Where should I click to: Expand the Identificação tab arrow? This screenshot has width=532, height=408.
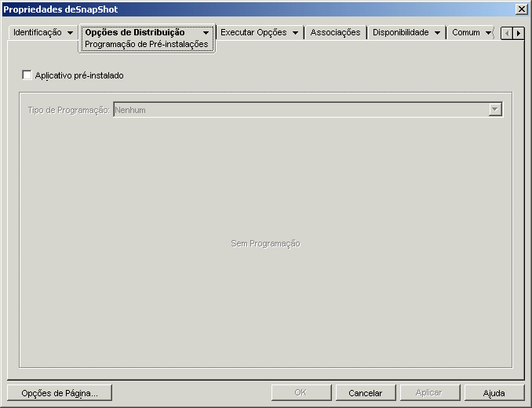(70, 33)
